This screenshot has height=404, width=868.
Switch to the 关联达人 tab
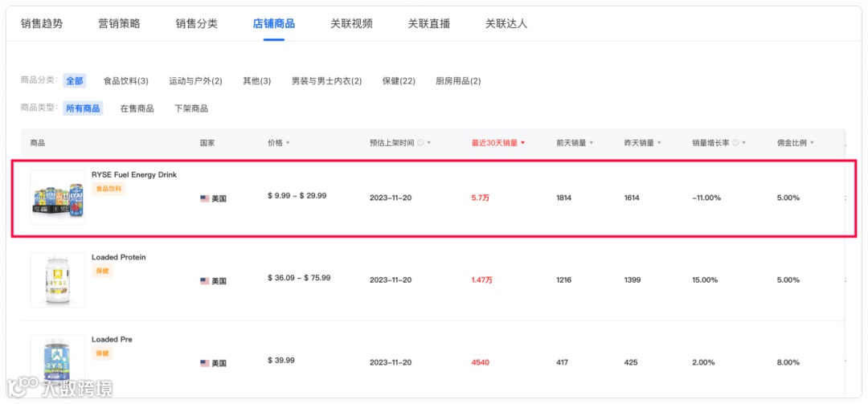(506, 24)
